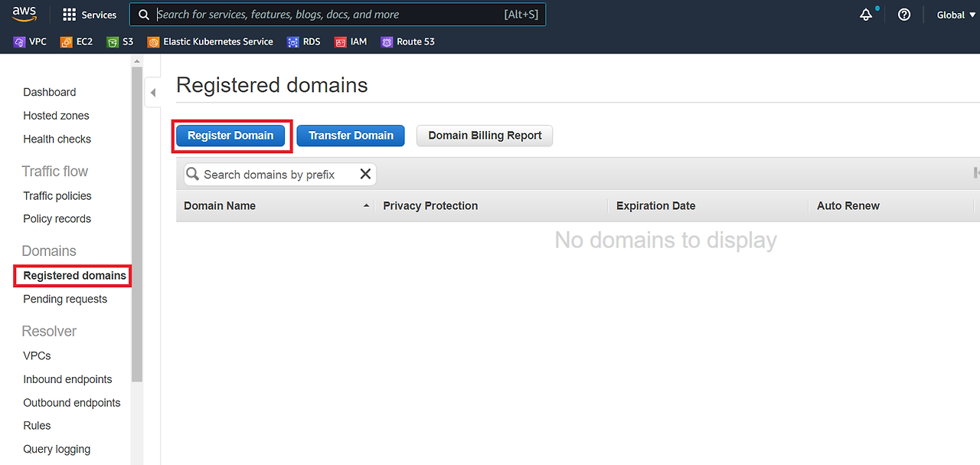980x465 pixels.
Task: Open Query logging in sidebar
Action: [x=57, y=449]
